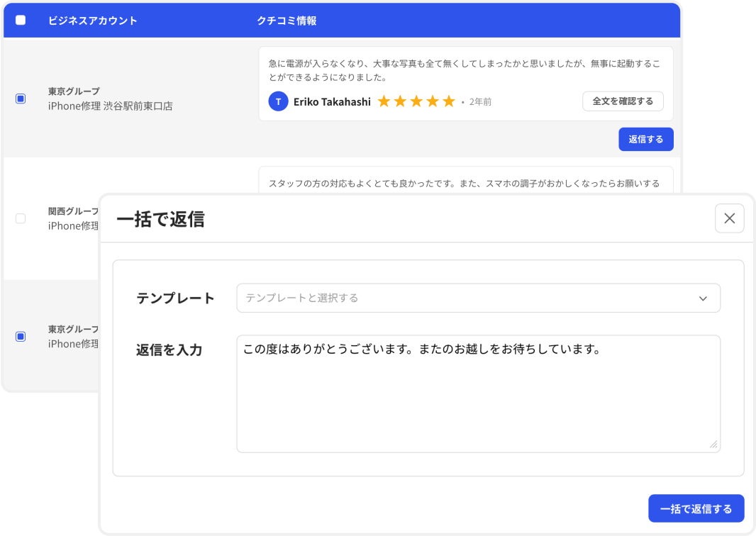Image resolution: width=756 pixels, height=536 pixels.
Task: Click the X icon to dismiss the modal
Action: click(x=730, y=218)
